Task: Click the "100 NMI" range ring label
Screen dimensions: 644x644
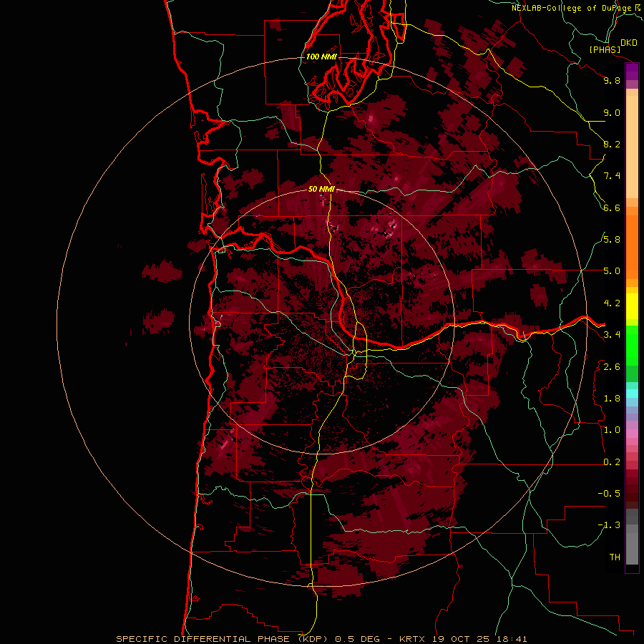Action: (321, 57)
